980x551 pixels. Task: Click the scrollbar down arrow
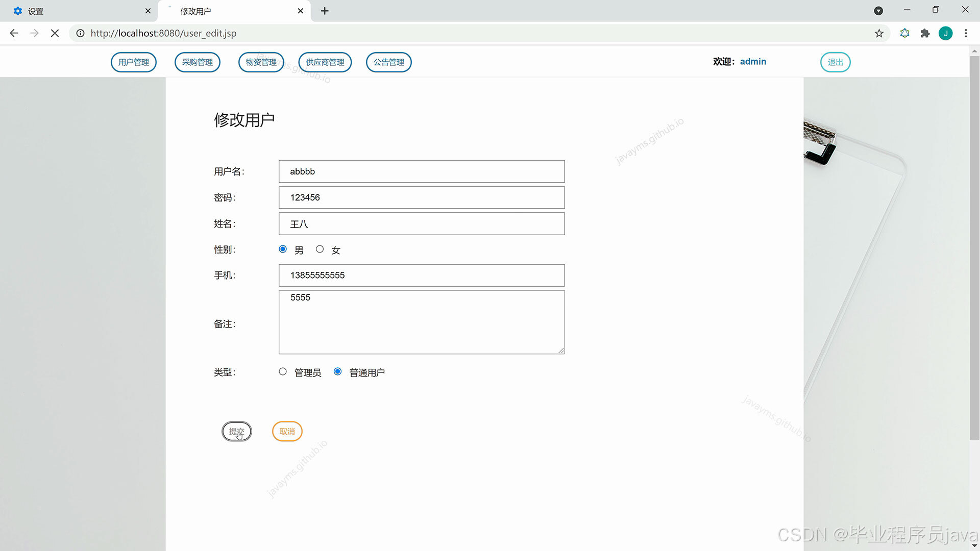coord(974,546)
